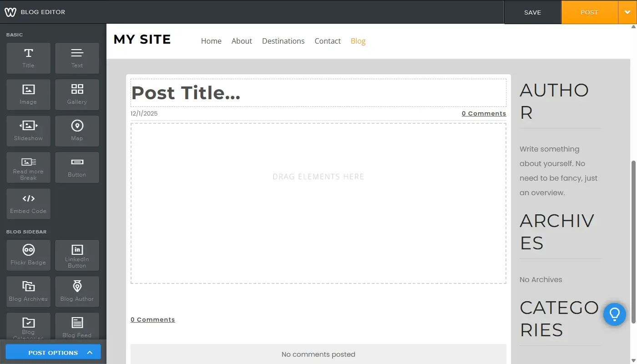Viewport: 637px width, 364px height.
Task: Choose the Image element icon
Action: (28, 94)
